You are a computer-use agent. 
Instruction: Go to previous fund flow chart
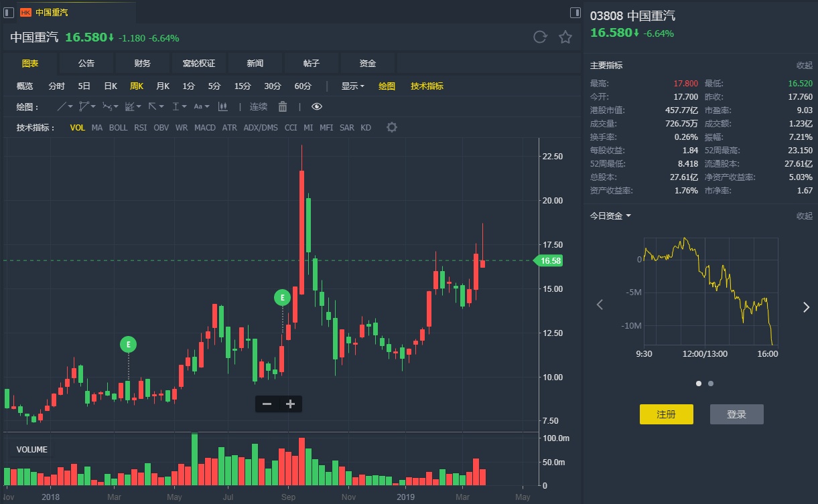point(600,305)
